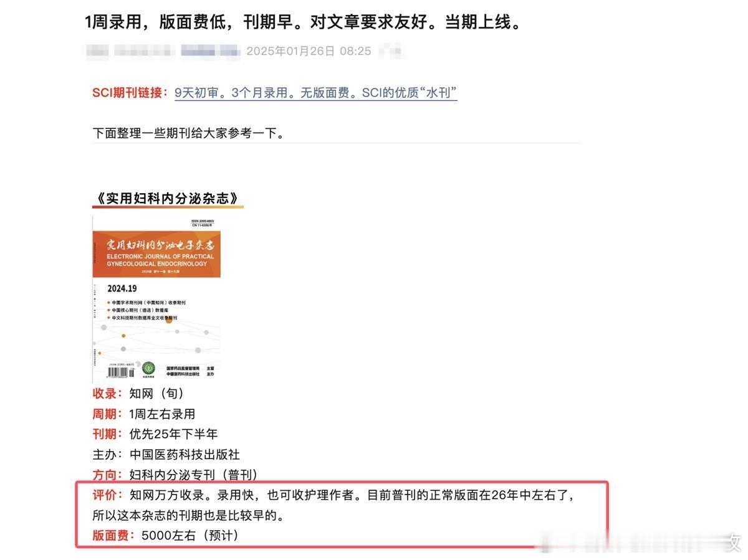Click the 刊期 line 优先25年下半年
Screen dimensions: 748x560
pos(155,434)
